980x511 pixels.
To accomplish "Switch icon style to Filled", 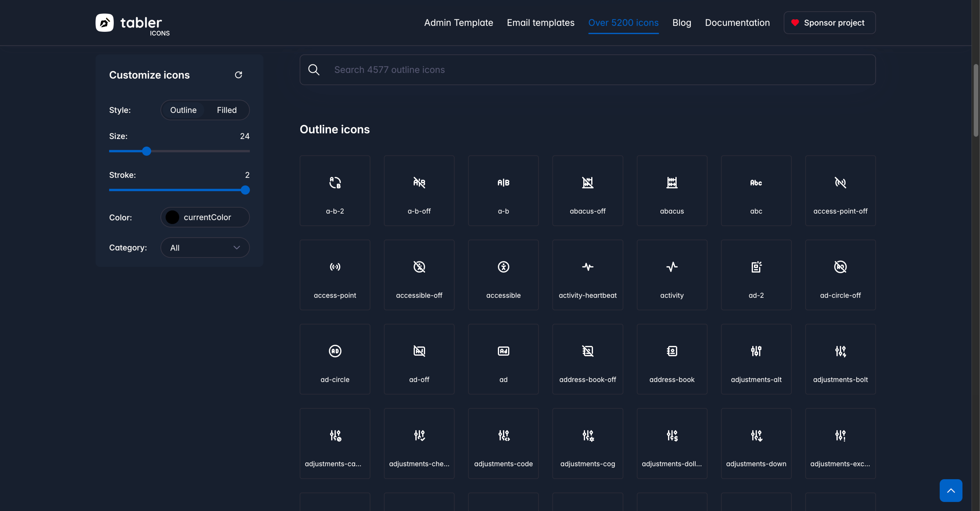I will [227, 110].
